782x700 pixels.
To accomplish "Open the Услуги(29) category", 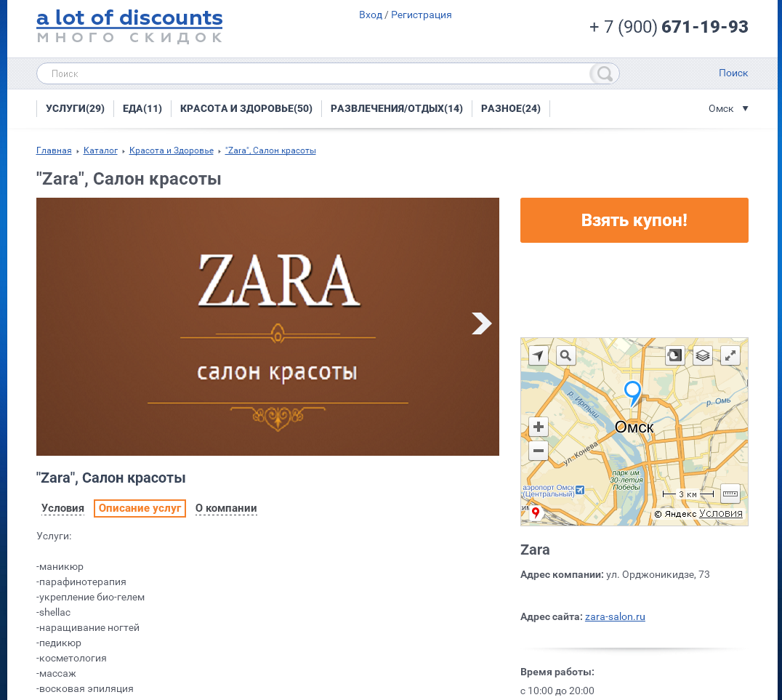I will coord(76,109).
